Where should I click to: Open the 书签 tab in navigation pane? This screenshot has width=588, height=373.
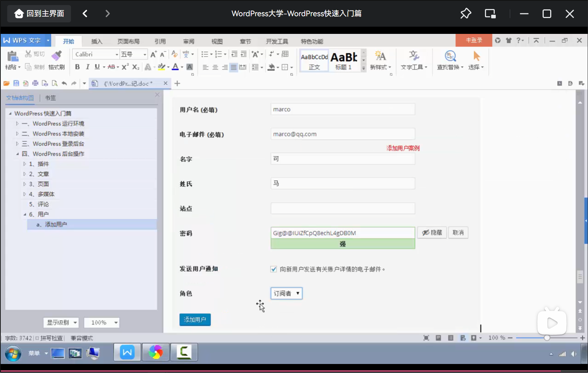(50, 98)
